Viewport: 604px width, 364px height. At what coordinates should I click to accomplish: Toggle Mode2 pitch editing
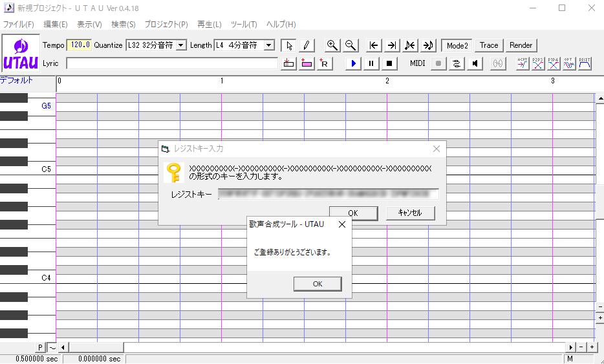pos(457,45)
